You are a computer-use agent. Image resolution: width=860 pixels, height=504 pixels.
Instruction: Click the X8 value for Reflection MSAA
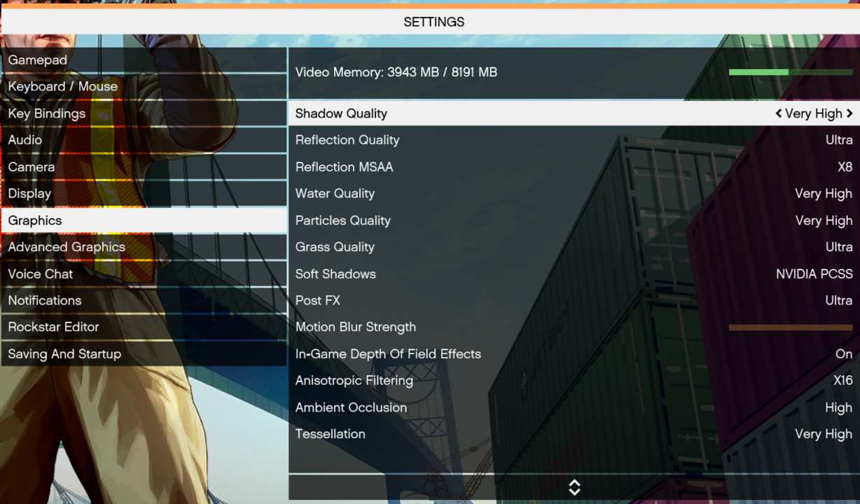845,167
